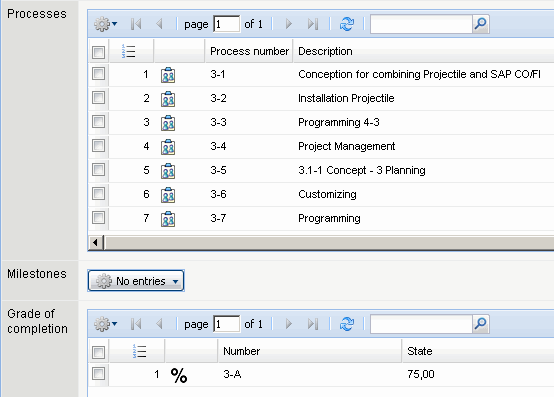Viewport: 554px width, 397px height.
Task: Click 'Programming 4-3' description
Action: coord(339,122)
